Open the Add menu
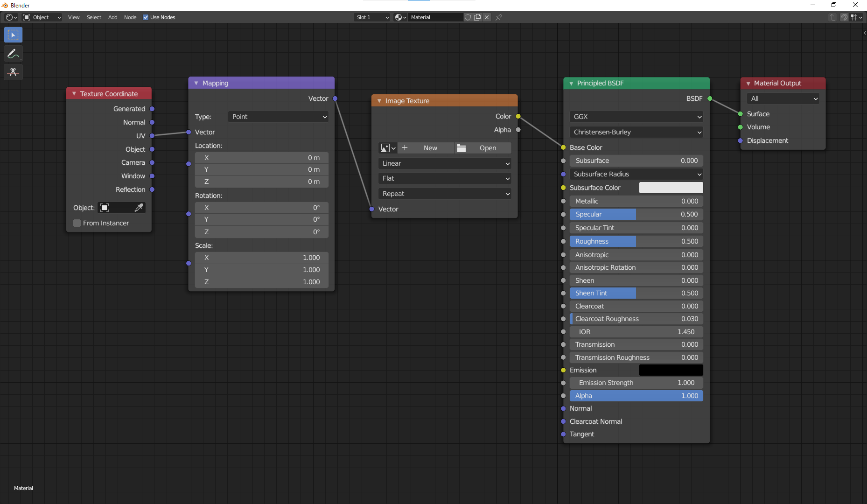The width and height of the screenshot is (867, 504). [112, 17]
